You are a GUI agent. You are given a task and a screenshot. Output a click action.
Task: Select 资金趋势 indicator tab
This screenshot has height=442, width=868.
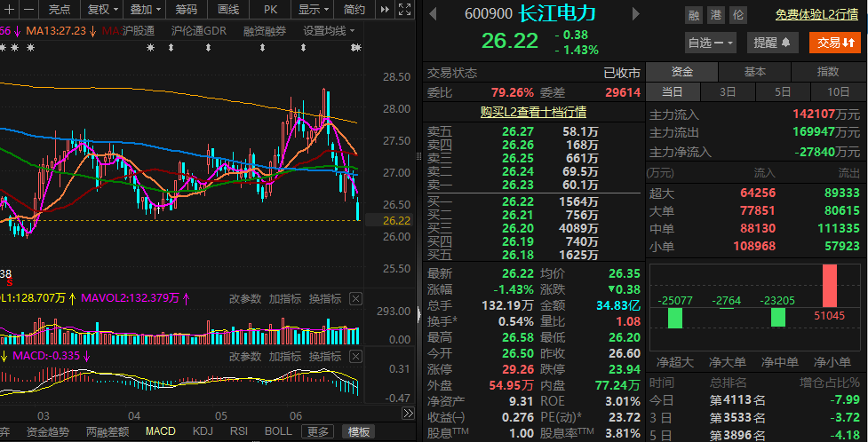click(49, 431)
